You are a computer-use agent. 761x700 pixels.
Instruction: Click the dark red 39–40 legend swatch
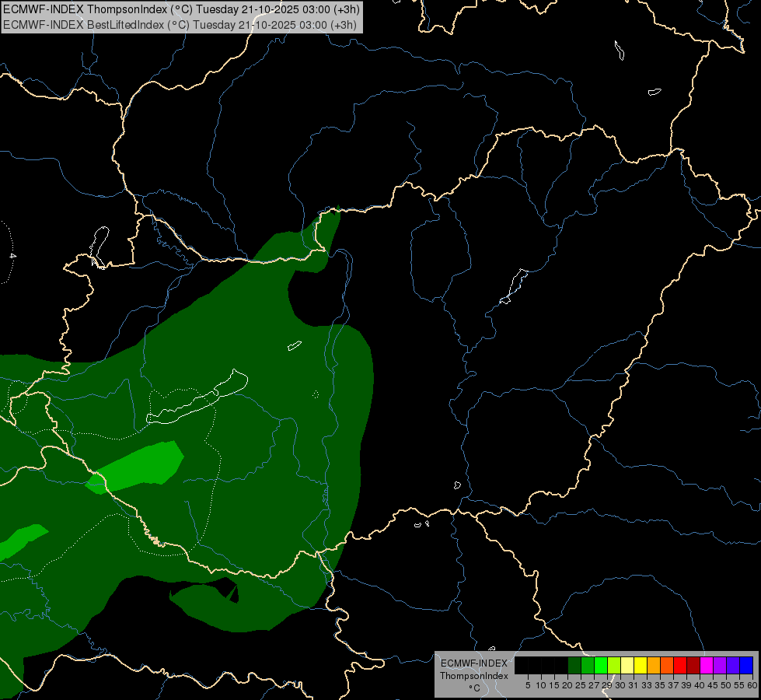pyautogui.click(x=693, y=665)
